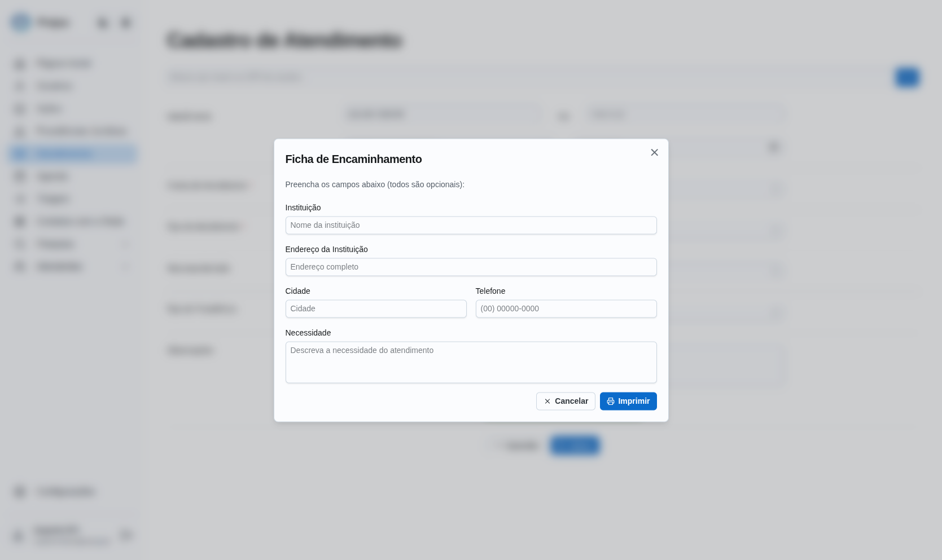Click blurred blue button at top right
This screenshot has width=942, height=560.
[907, 77]
